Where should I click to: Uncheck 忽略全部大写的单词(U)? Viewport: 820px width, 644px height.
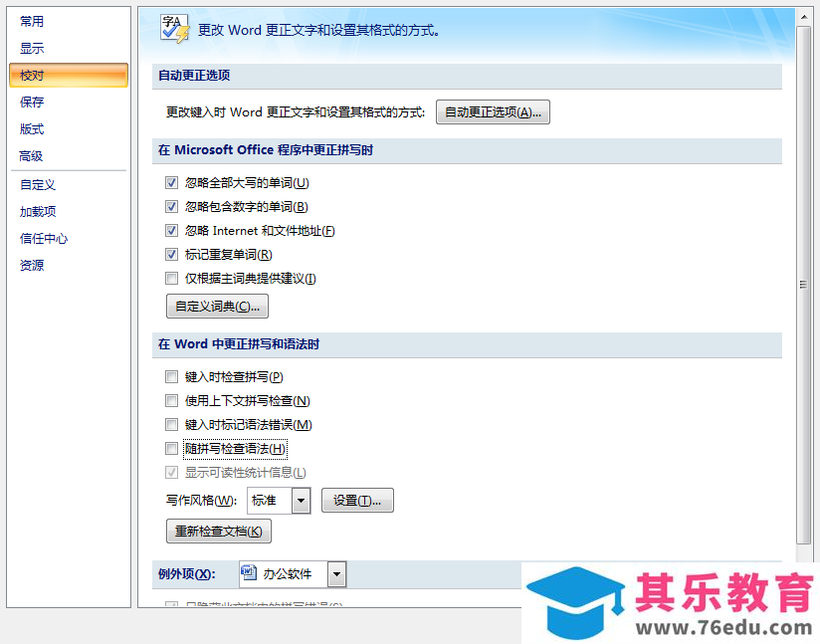[x=171, y=182]
